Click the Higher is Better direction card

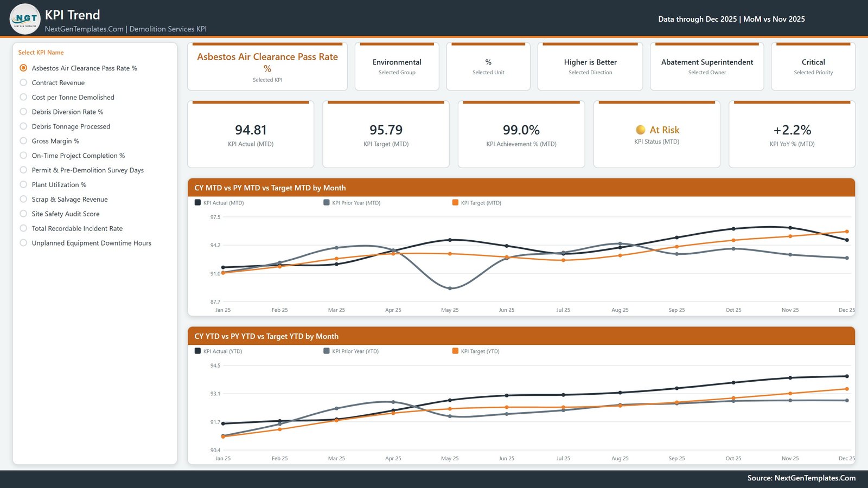[590, 67]
